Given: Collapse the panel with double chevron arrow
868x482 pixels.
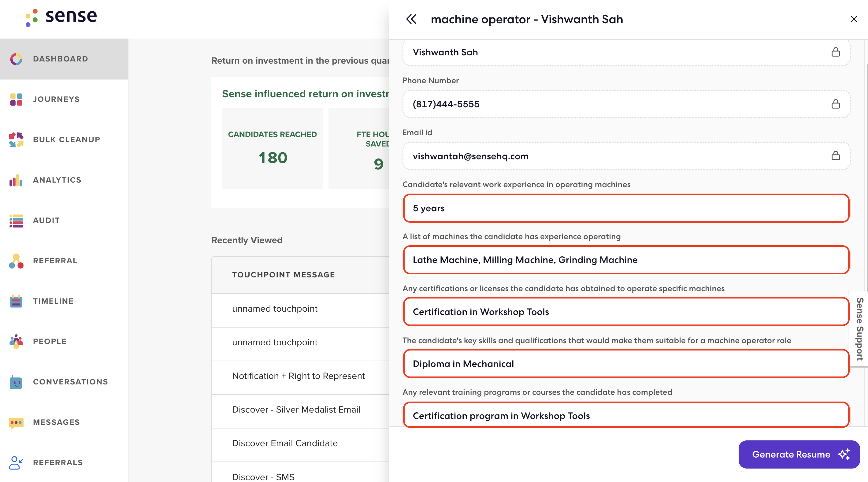Looking at the screenshot, I should [x=411, y=19].
